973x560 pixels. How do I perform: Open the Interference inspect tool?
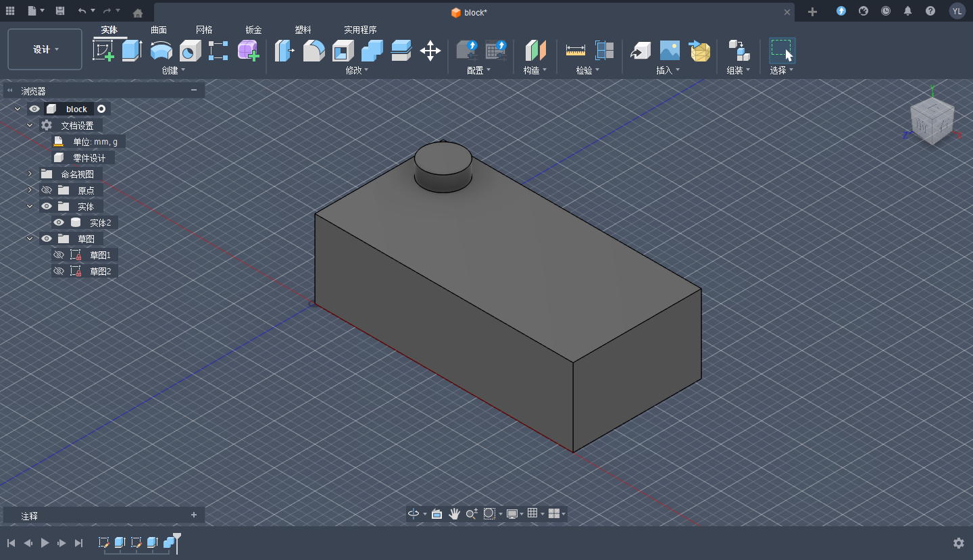coord(604,51)
